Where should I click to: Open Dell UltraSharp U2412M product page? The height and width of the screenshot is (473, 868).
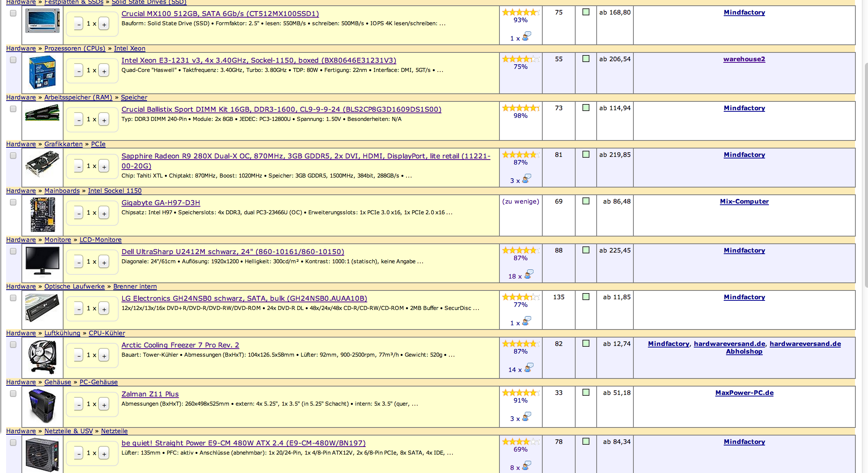tap(233, 252)
